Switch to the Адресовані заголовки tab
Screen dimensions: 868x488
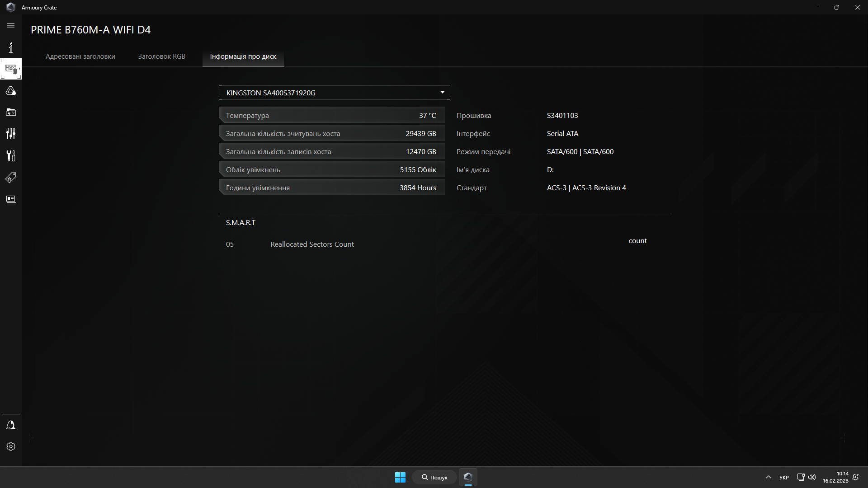click(x=80, y=56)
